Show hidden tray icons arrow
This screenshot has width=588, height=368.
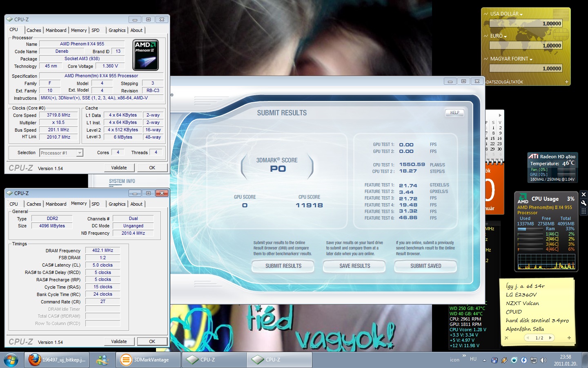click(484, 360)
